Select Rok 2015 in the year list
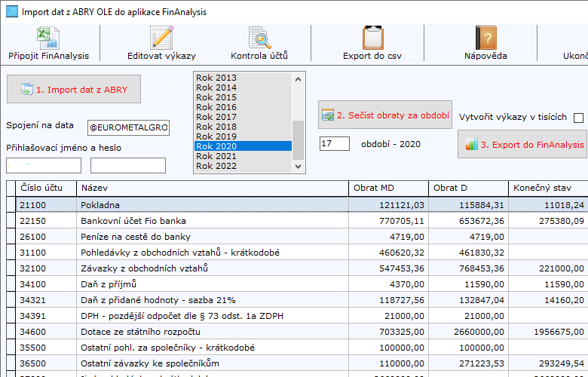 click(243, 97)
